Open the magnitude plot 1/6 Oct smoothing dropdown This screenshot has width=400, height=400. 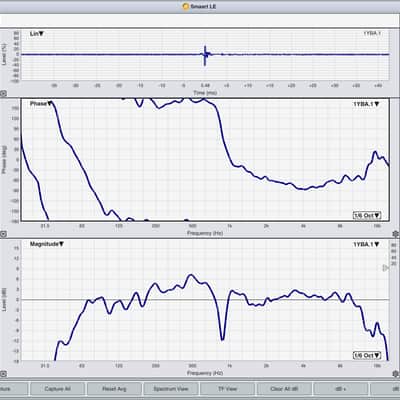[x=367, y=355]
